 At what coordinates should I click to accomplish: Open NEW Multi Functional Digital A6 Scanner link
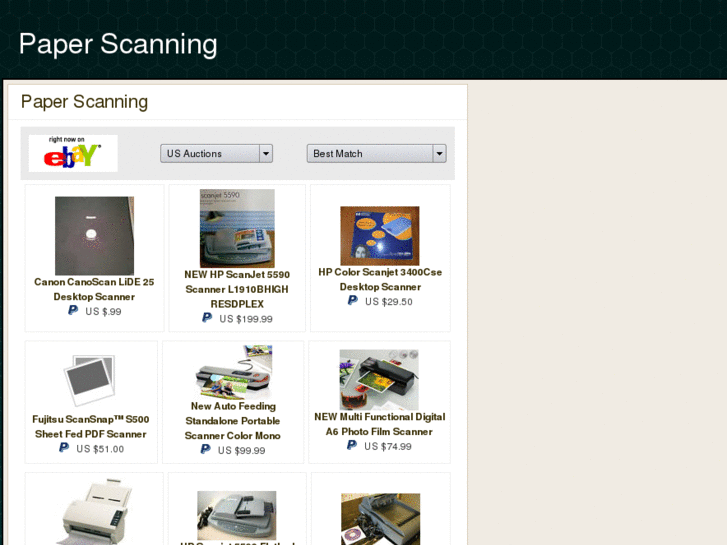pyautogui.click(x=380, y=424)
